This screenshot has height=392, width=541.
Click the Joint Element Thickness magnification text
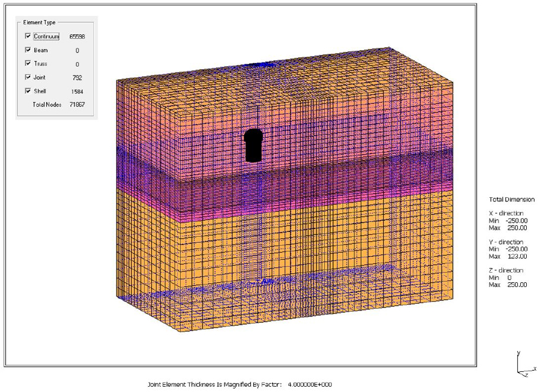point(240,384)
